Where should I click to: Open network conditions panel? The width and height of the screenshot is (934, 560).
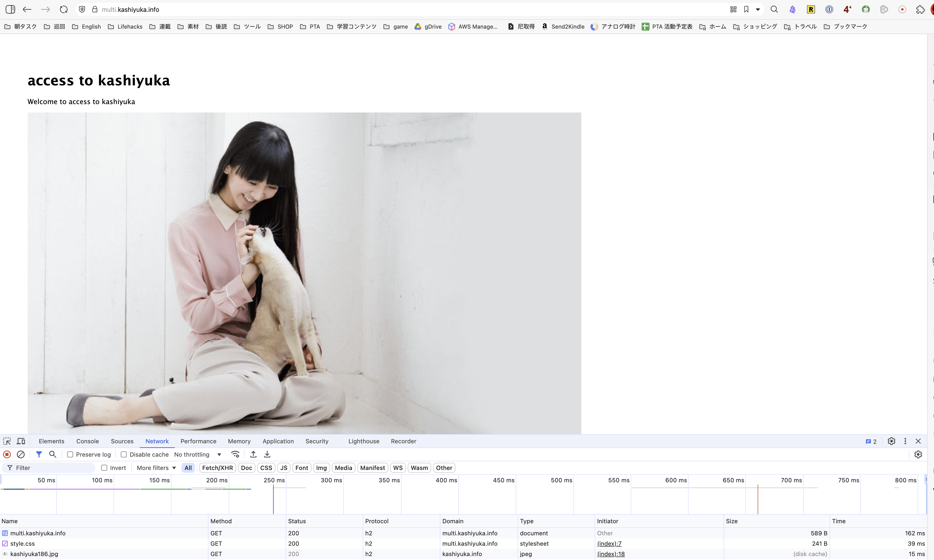tap(235, 454)
